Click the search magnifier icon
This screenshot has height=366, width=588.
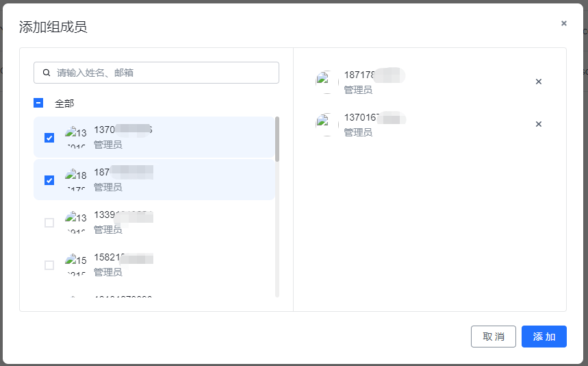[x=47, y=73]
